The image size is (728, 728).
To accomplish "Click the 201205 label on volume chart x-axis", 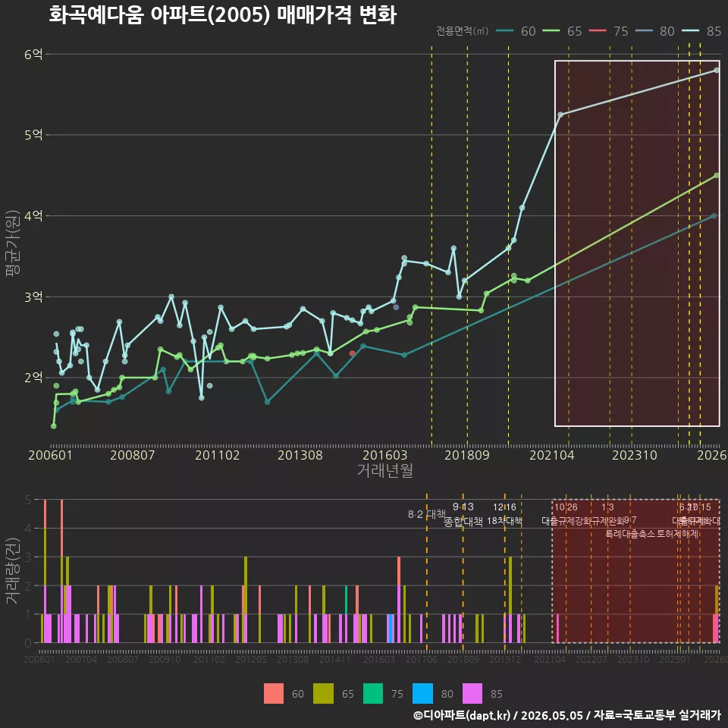I will [251, 659].
